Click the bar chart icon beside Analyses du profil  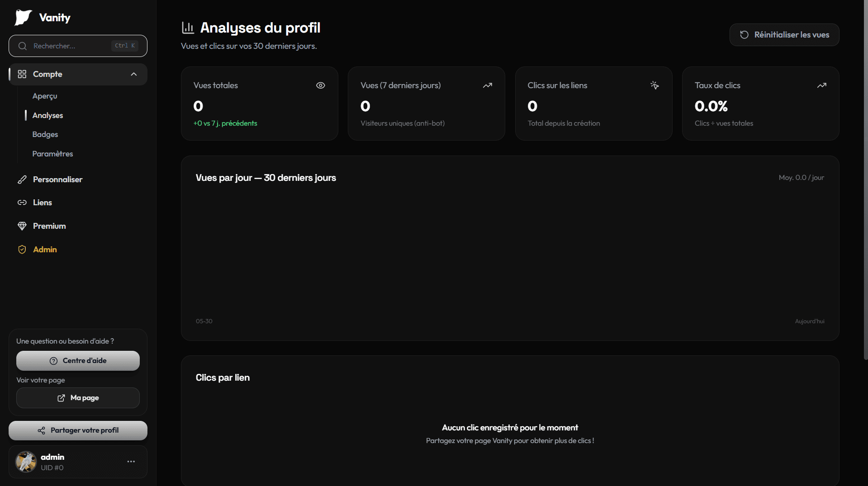click(188, 28)
